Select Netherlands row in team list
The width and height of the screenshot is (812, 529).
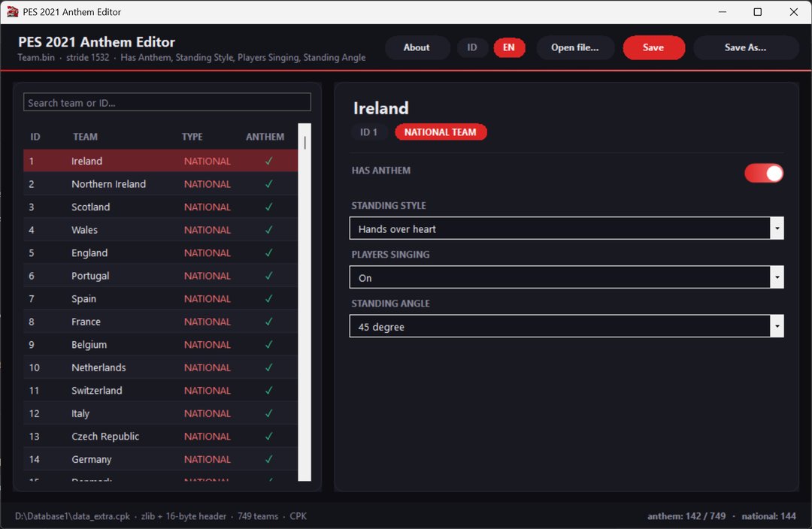tap(161, 367)
